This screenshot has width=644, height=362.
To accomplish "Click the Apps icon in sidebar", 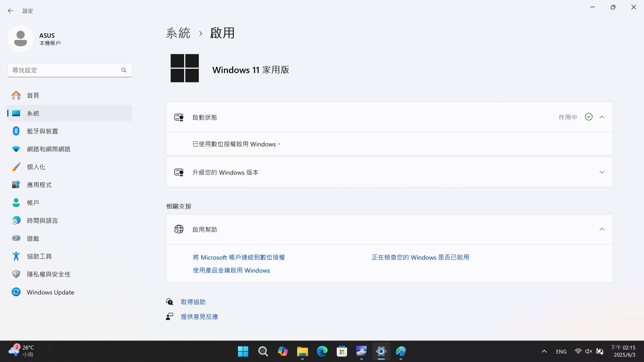I will (16, 185).
